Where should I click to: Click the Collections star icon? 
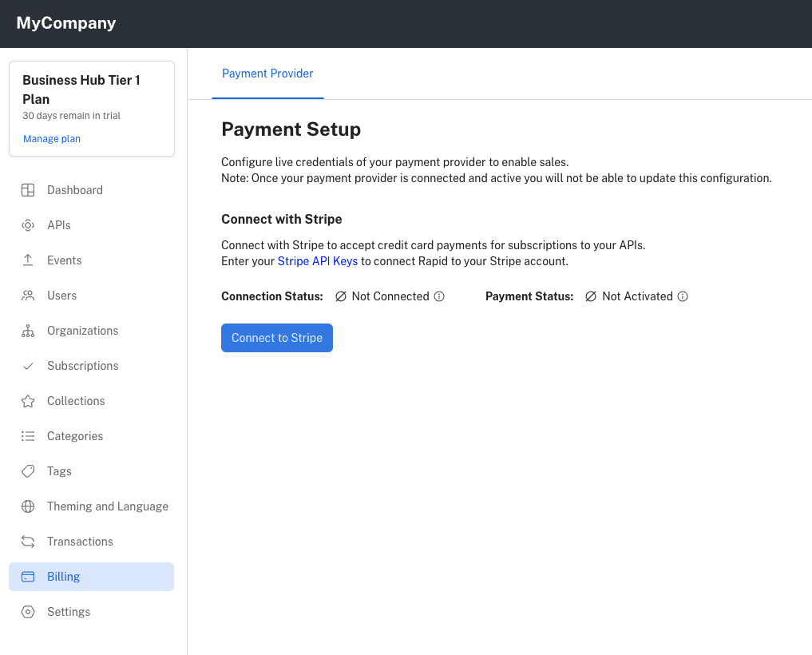click(x=28, y=401)
